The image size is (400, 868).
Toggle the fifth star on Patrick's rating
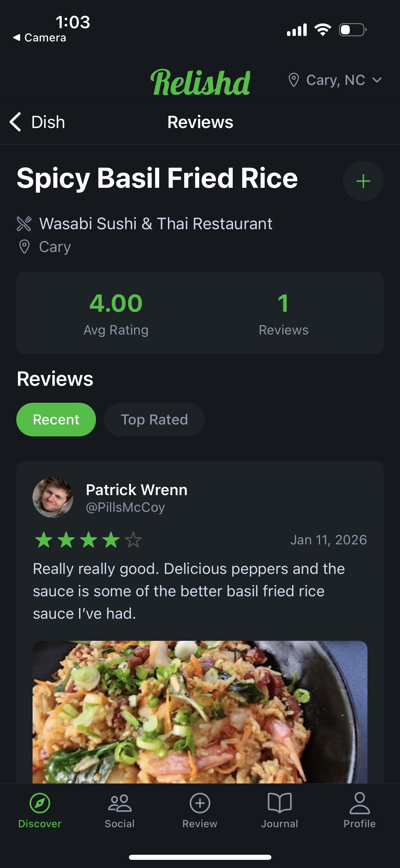(x=133, y=539)
